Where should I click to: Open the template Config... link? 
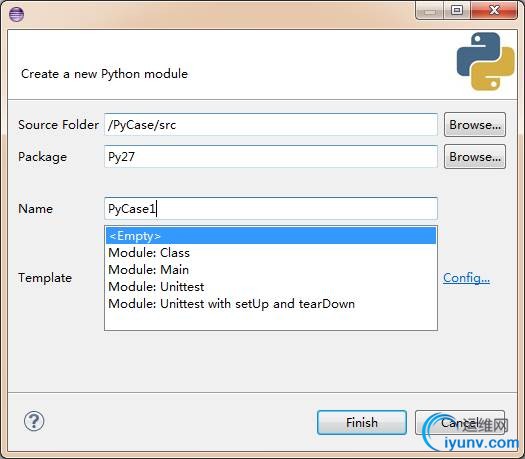pos(466,278)
